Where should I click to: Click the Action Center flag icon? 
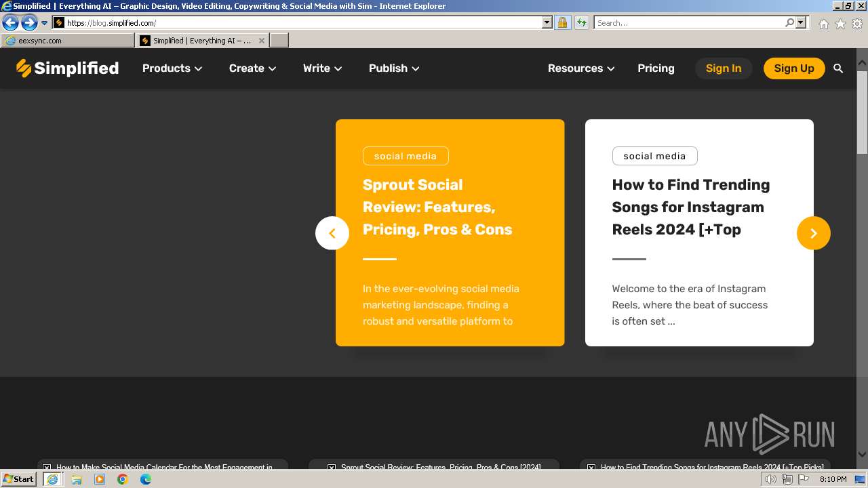[x=804, y=479]
